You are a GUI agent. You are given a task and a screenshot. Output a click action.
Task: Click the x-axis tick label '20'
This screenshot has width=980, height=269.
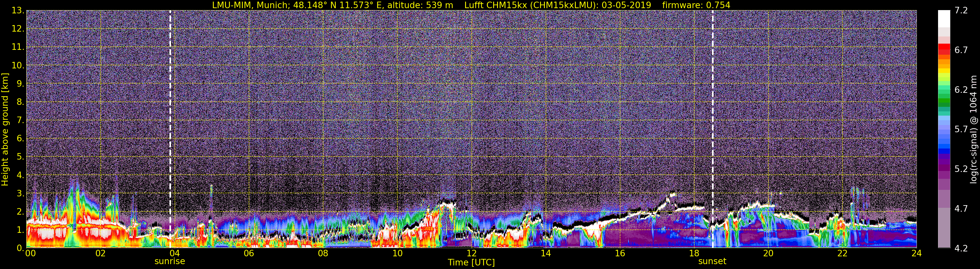click(768, 253)
